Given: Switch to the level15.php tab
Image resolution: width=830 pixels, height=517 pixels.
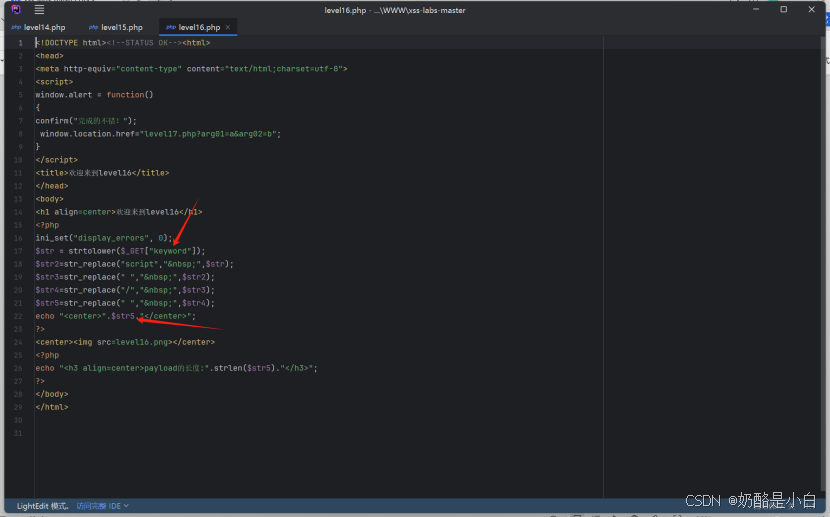Looking at the screenshot, I should 116,27.
